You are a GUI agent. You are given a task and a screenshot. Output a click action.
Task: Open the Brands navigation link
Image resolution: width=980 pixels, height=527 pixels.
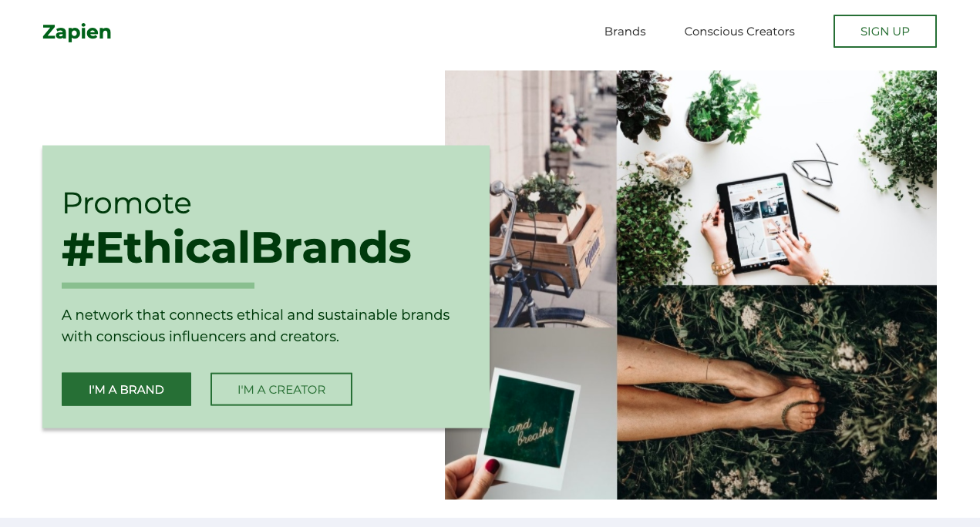(x=625, y=32)
